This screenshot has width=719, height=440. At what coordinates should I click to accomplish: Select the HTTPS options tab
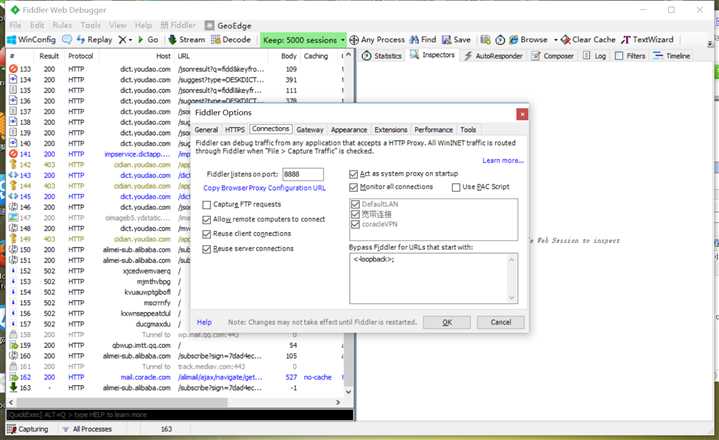235,130
